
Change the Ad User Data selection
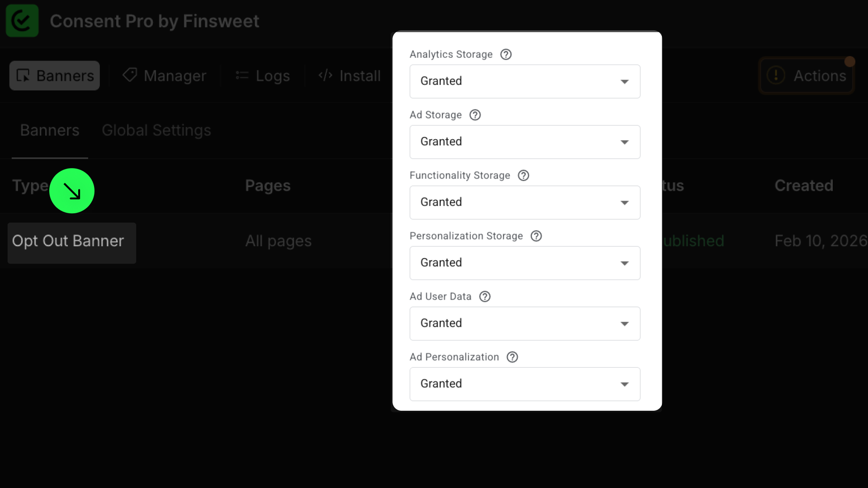pyautogui.click(x=524, y=324)
